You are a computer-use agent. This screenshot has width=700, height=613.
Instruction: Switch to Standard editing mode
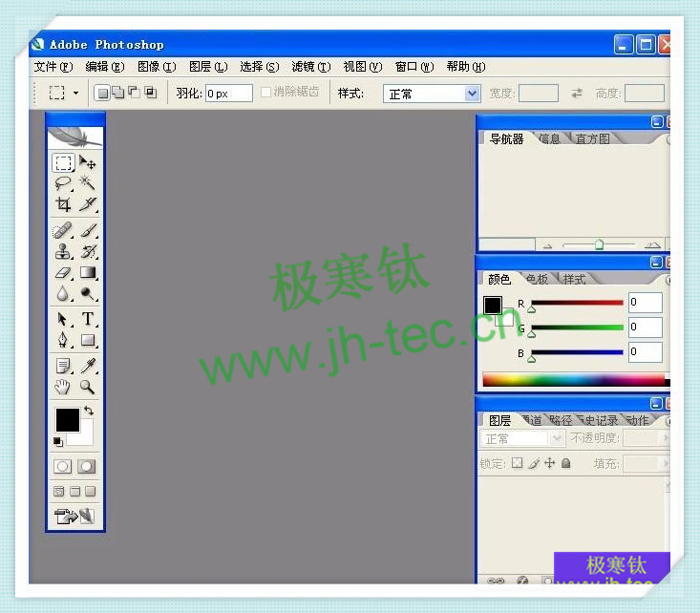coord(62,467)
